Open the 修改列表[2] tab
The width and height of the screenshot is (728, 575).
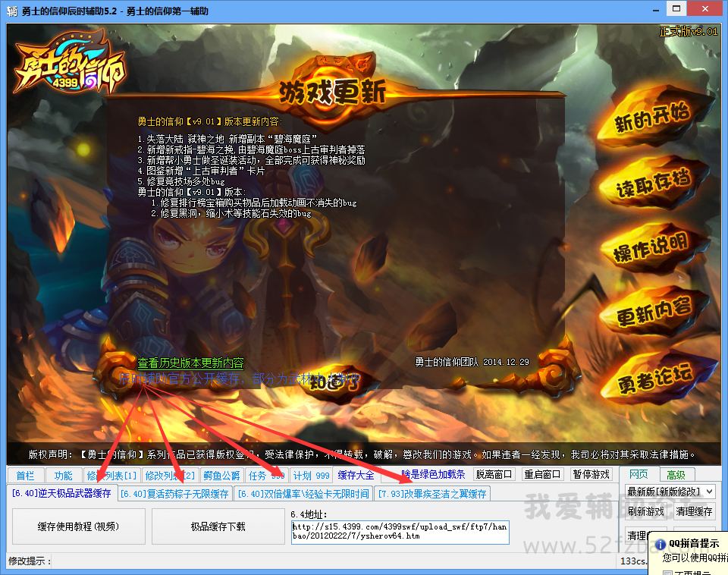(170, 476)
